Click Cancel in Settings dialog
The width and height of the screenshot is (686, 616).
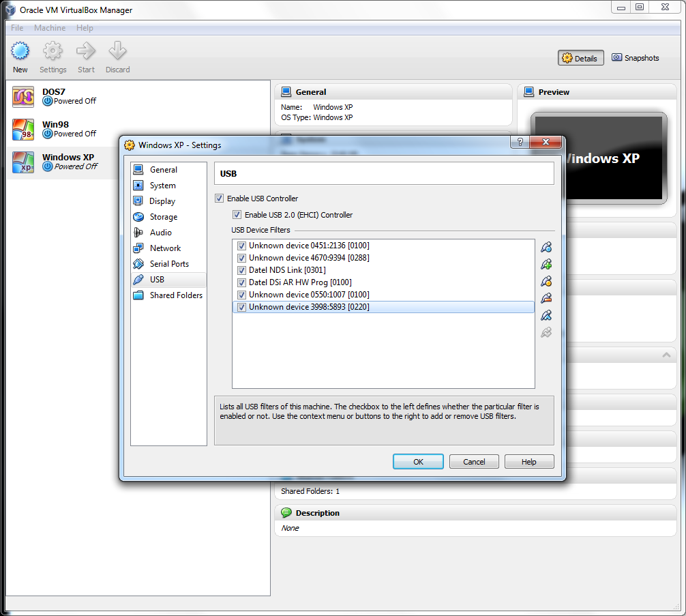pos(474,461)
